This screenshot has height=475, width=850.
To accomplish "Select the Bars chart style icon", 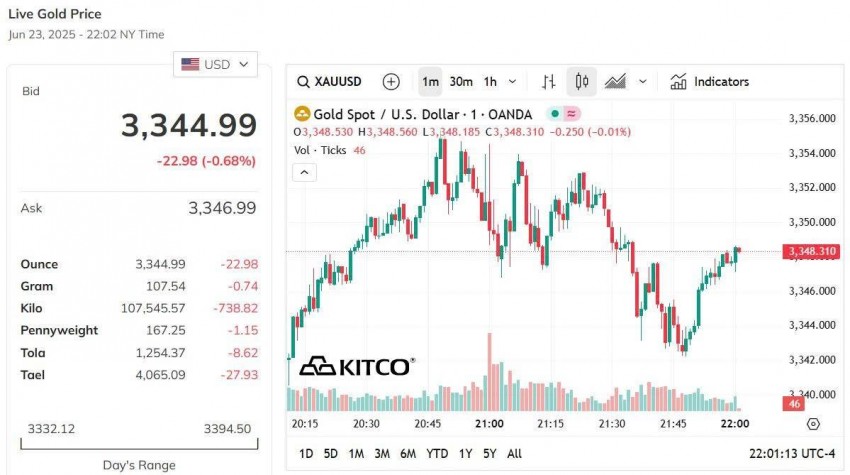I will pos(548,82).
